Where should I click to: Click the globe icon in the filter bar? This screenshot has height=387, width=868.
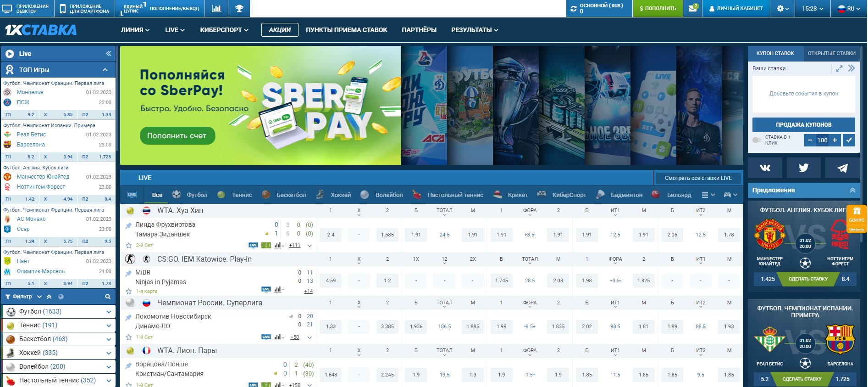pos(61,297)
